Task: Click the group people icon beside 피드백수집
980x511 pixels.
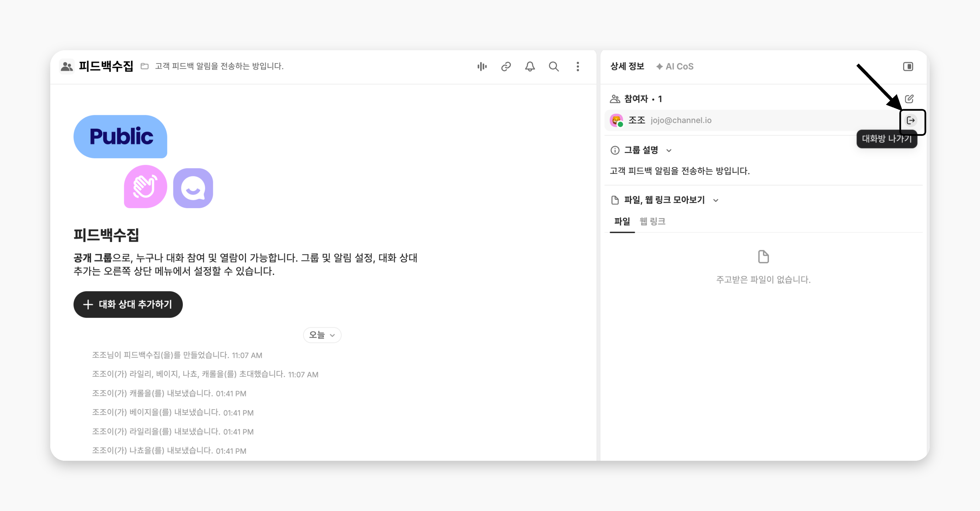Action: tap(67, 67)
